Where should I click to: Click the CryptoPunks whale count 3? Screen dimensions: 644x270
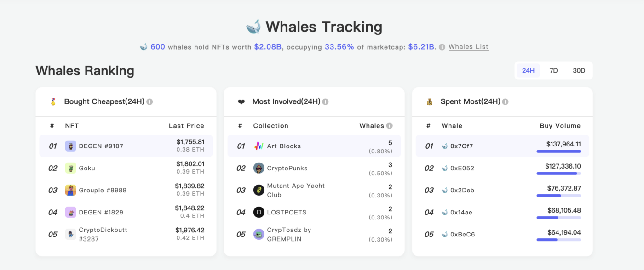[390, 165]
